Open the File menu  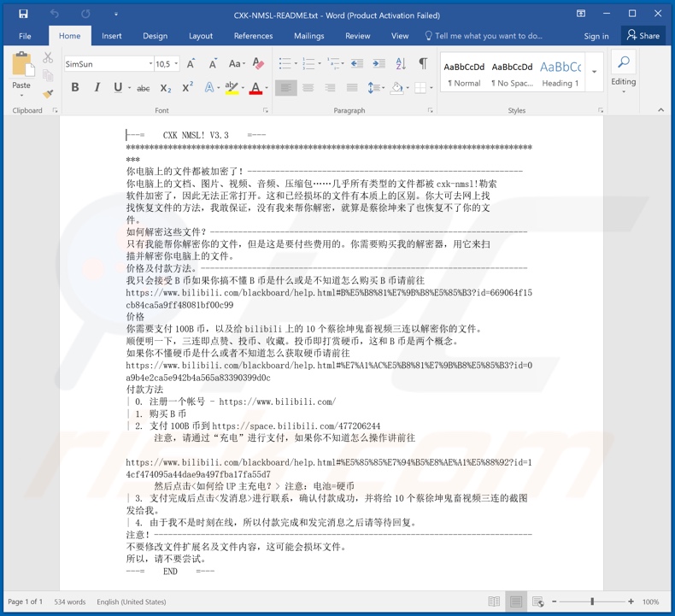coord(25,36)
